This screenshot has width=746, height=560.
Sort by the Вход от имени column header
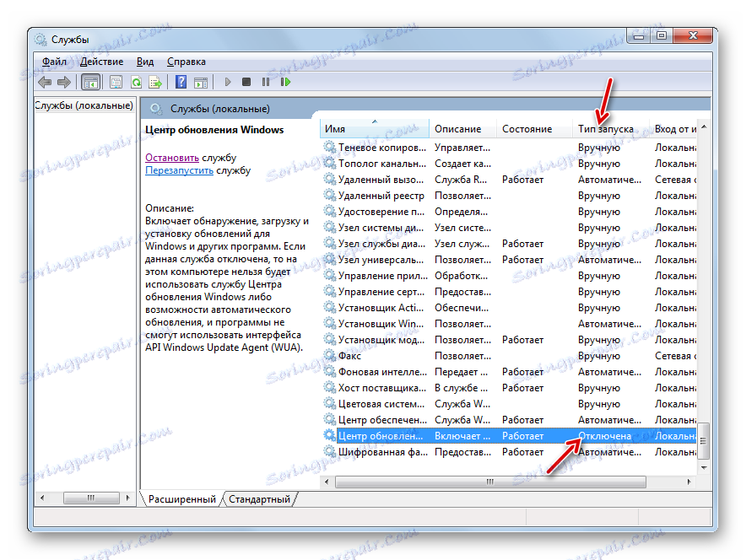coord(674,129)
